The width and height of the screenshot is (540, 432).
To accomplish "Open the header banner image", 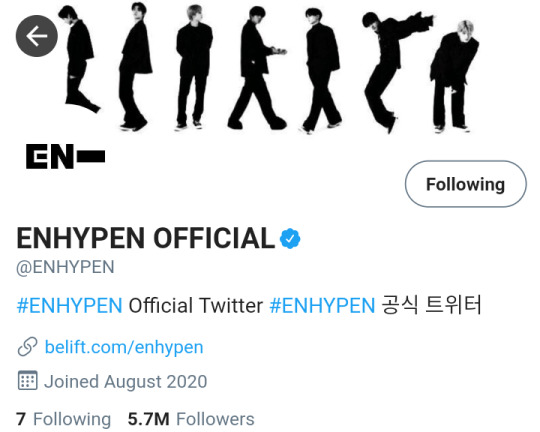I will pos(270,69).
